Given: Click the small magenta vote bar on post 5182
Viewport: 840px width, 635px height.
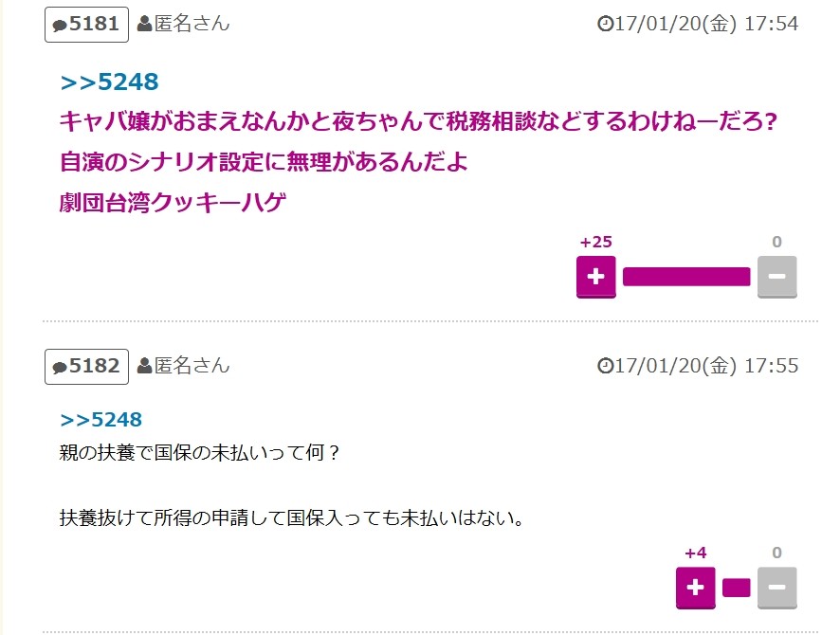Looking at the screenshot, I should 736,588.
